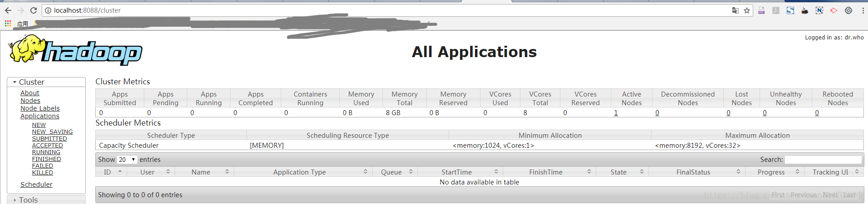Filter applications by FAILED state

click(43, 166)
